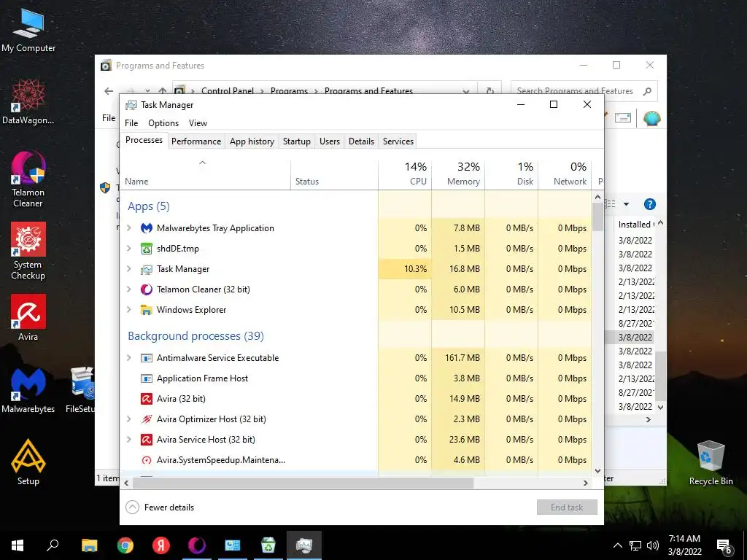Viewport: 747px width, 560px height.
Task: Click the Back arrow in Programs and Features
Action: point(109,91)
